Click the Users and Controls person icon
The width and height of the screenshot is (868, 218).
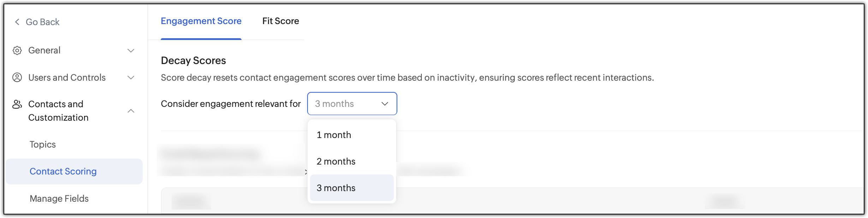click(x=17, y=78)
